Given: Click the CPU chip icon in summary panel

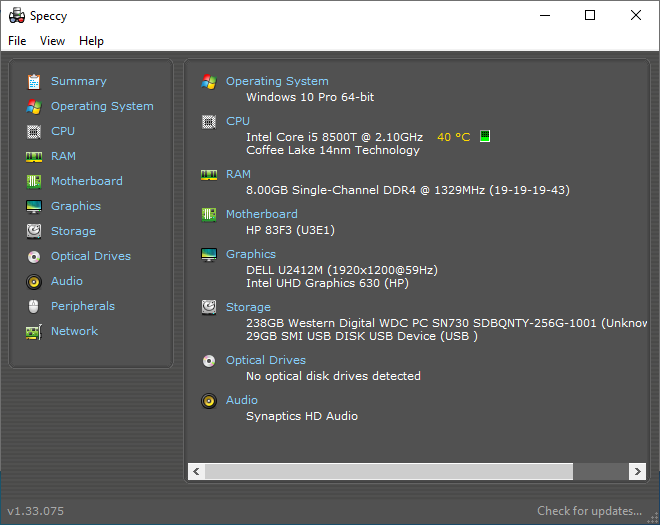Looking at the screenshot, I should [209, 122].
